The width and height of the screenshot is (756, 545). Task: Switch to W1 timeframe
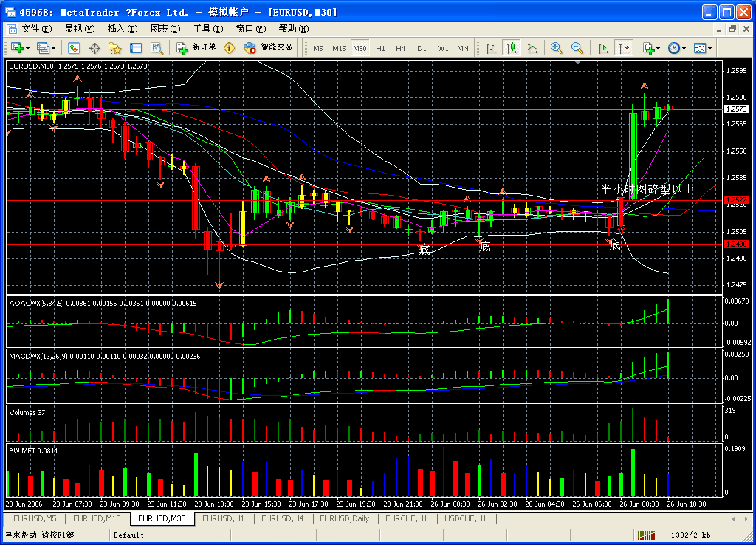click(443, 48)
